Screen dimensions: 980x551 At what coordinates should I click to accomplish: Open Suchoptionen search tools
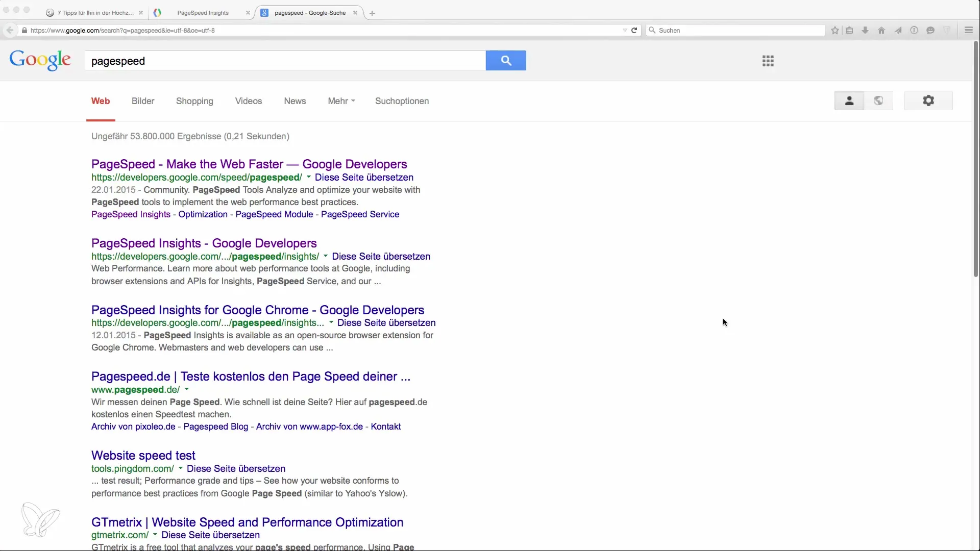[x=402, y=101]
